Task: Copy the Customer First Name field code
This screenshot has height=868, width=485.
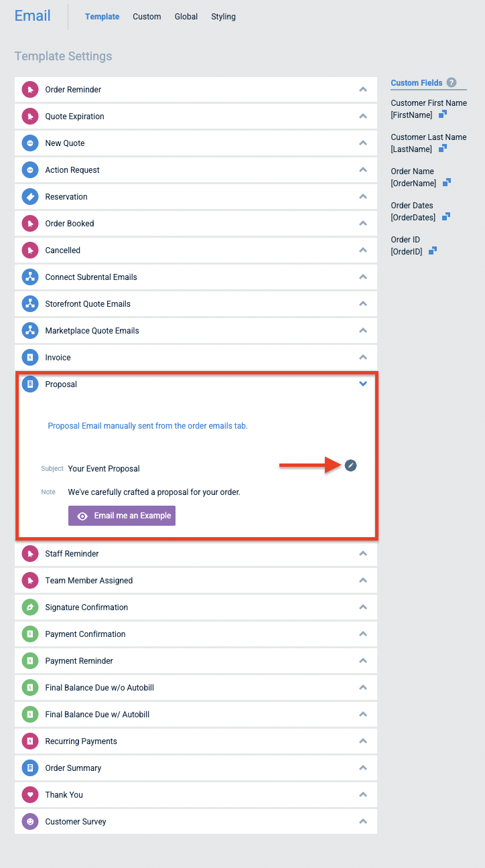Action: click(442, 115)
